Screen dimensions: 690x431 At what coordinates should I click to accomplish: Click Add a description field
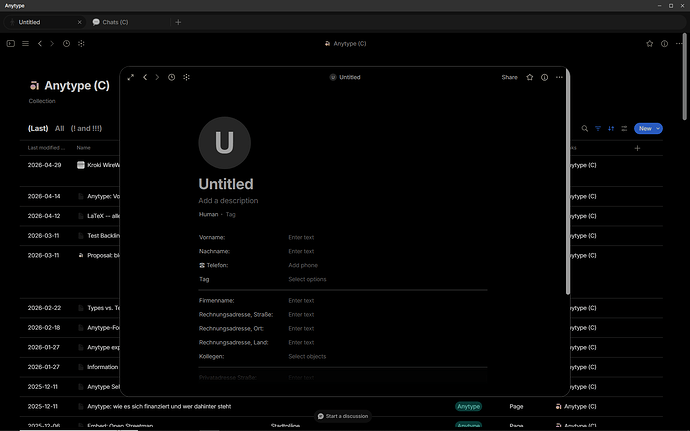coord(228,201)
